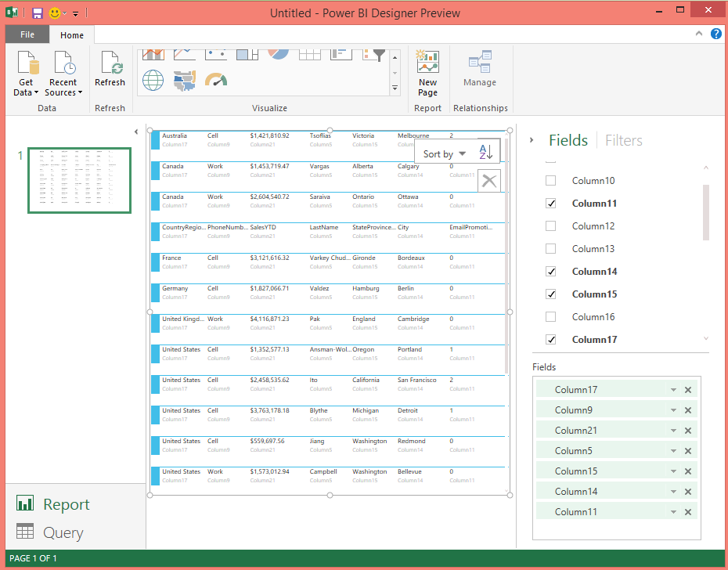This screenshot has width=728, height=570.
Task: Uncheck the Column14 checkbox
Action: [550, 271]
